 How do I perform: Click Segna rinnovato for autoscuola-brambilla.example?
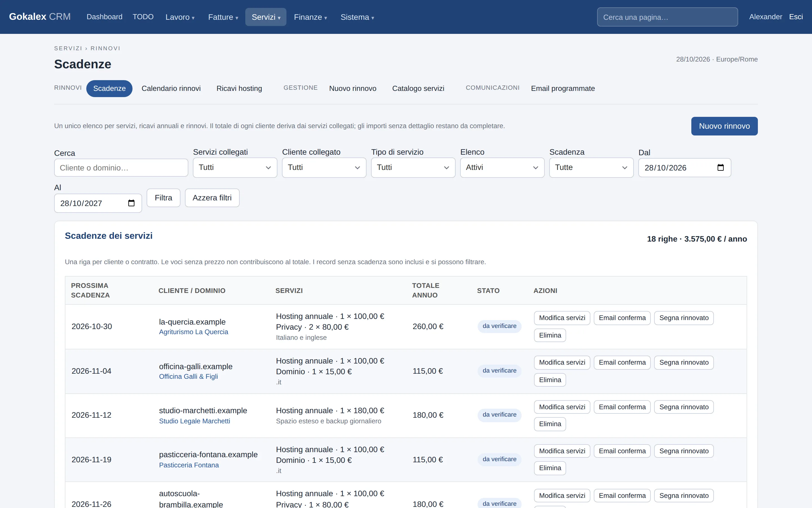pos(683,496)
